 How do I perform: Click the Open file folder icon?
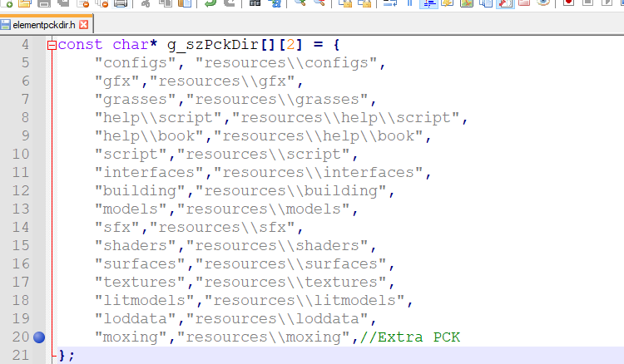tap(25, 3)
